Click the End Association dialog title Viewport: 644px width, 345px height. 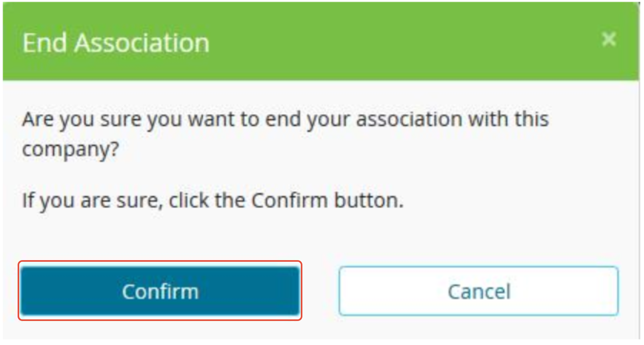[116, 43]
